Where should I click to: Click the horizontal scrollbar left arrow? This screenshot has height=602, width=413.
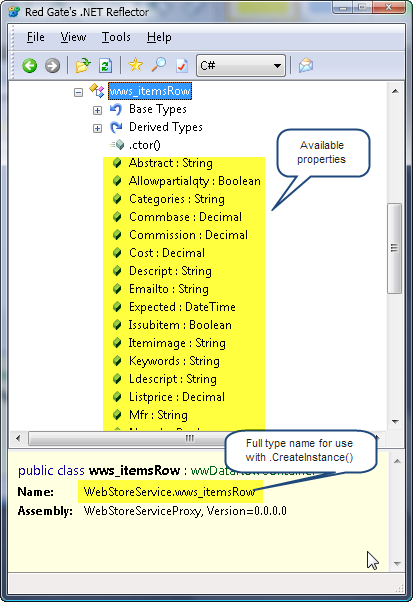18,438
